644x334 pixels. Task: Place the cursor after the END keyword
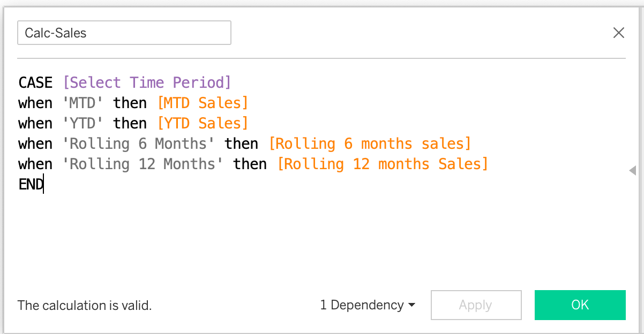pos(43,184)
